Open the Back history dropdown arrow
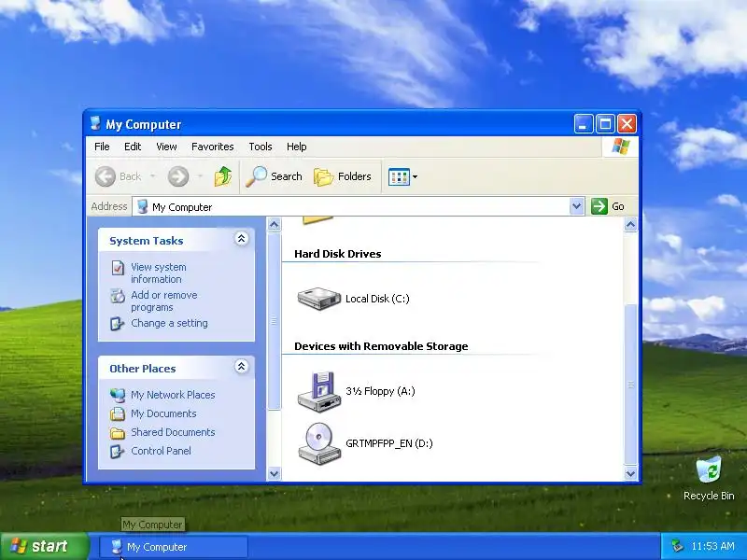The image size is (747, 560). (153, 176)
